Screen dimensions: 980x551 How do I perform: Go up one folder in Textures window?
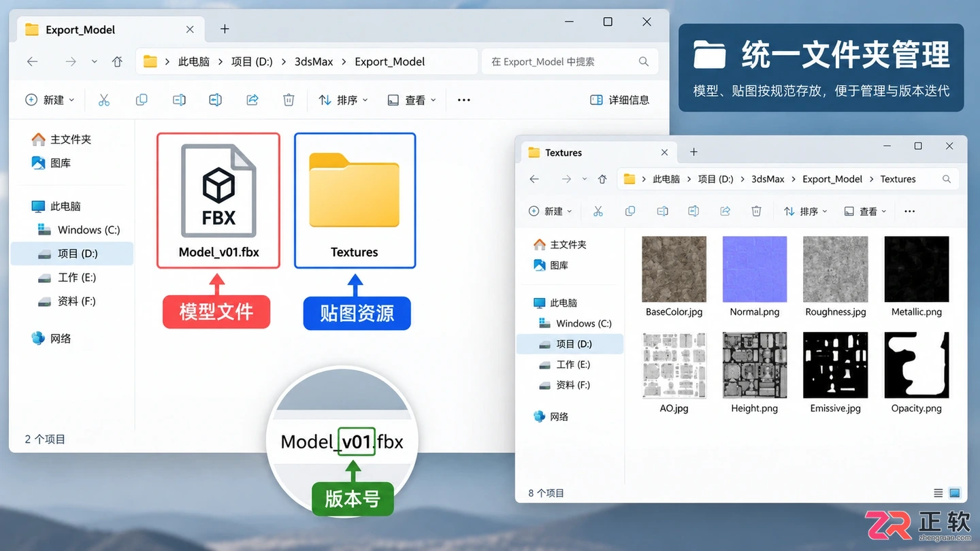tap(602, 180)
